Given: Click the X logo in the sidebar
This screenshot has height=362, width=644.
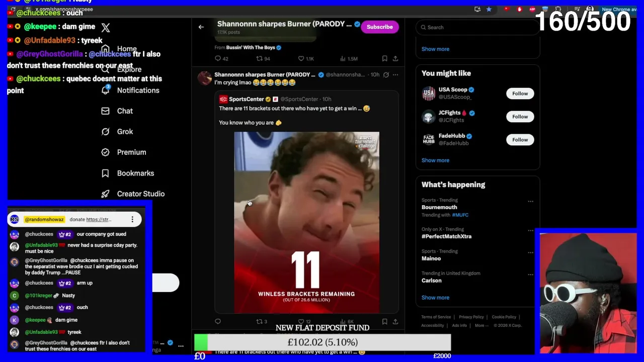Looking at the screenshot, I should [106, 28].
